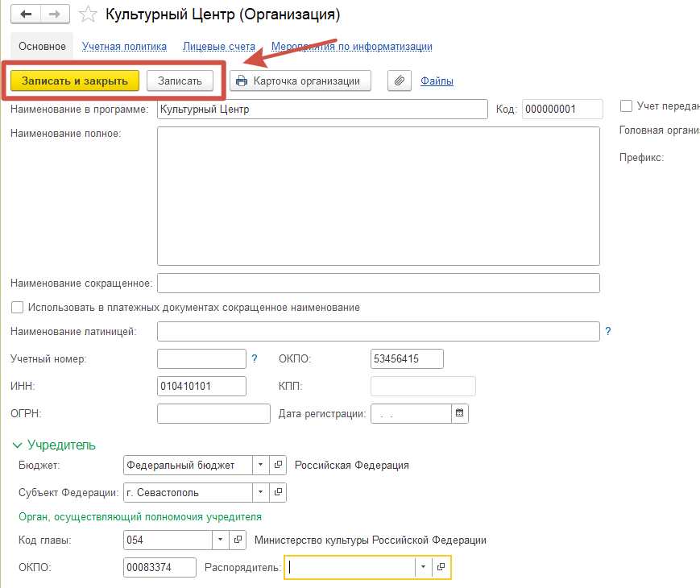Open the Файлы link
700x588 pixels.
[x=437, y=81]
